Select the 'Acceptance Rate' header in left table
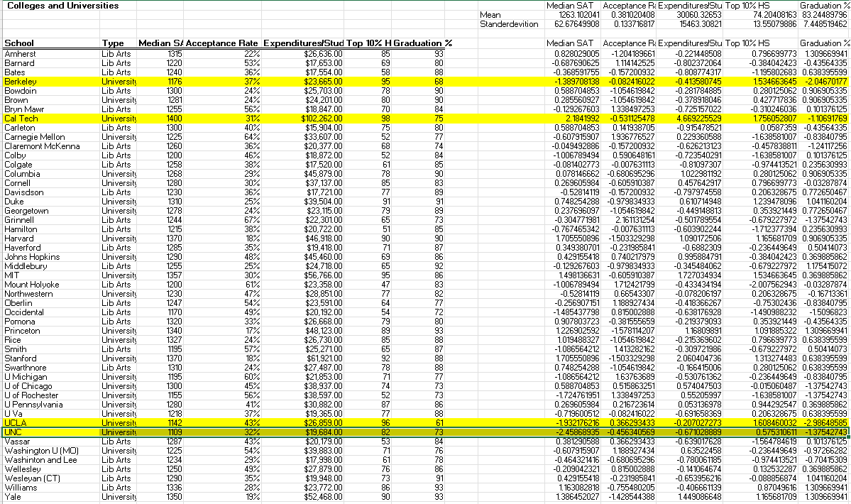The height and width of the screenshot is (504, 851). click(222, 43)
